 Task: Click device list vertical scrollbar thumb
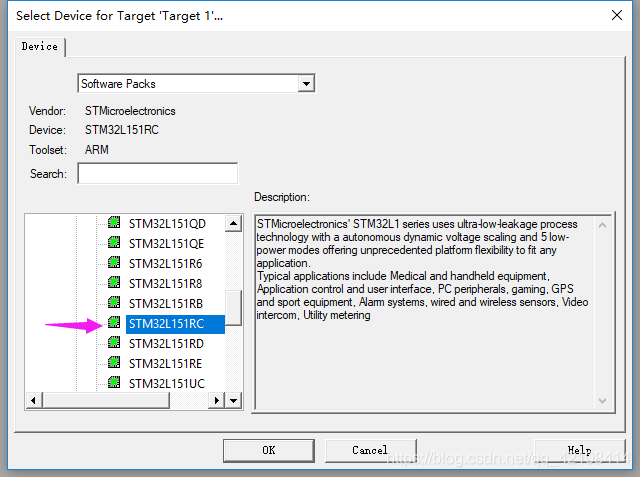coord(233,308)
